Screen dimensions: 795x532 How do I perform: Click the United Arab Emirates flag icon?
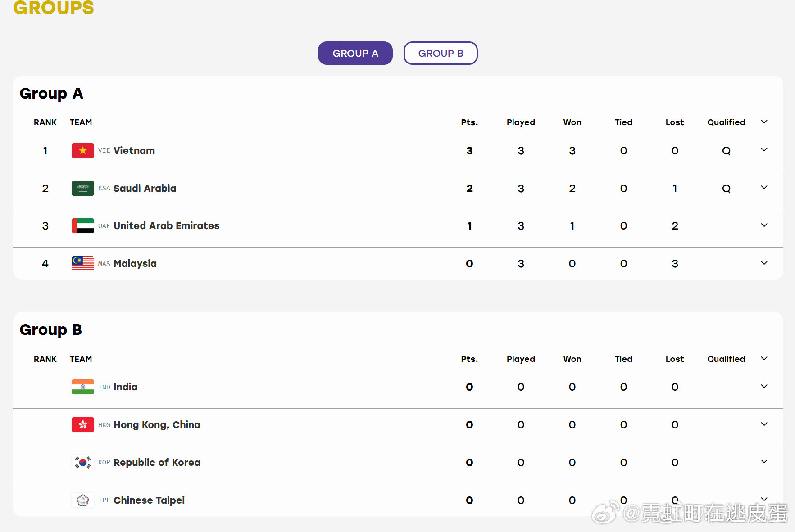(82, 225)
